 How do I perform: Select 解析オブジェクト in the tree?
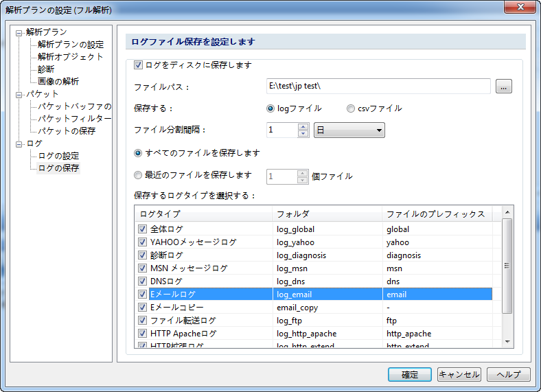[x=71, y=57]
